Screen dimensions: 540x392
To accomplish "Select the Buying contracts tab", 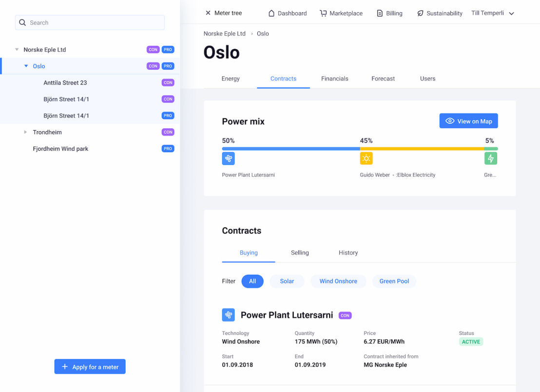I will pyautogui.click(x=249, y=253).
